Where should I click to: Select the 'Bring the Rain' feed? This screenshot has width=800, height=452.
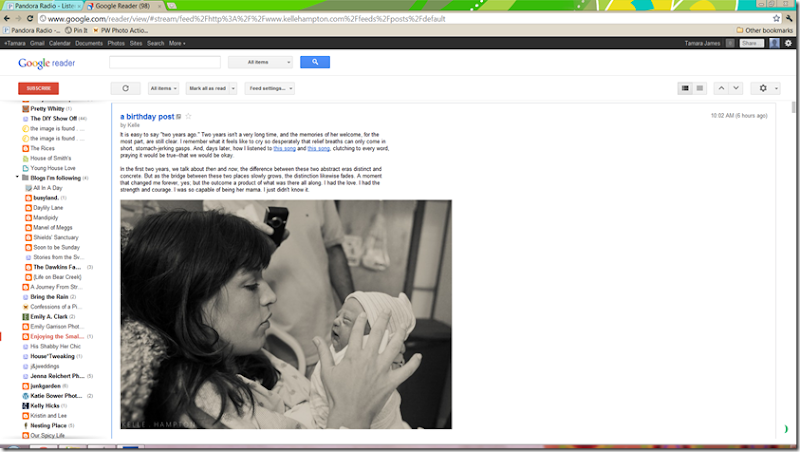[x=49, y=297]
